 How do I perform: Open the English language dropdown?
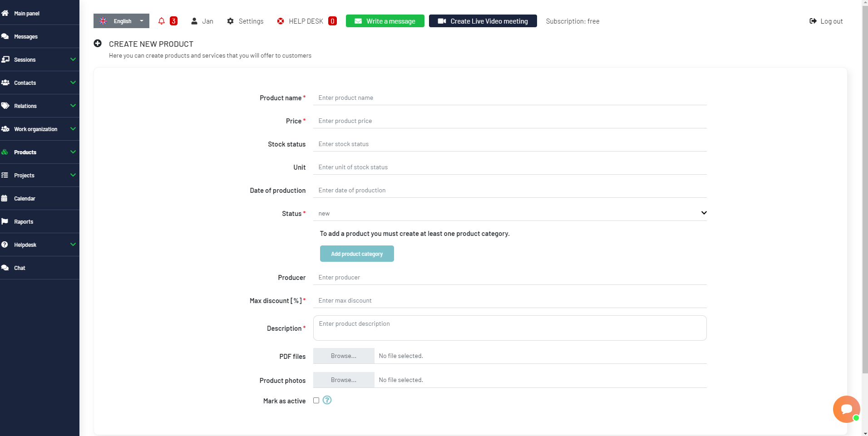[x=121, y=21]
